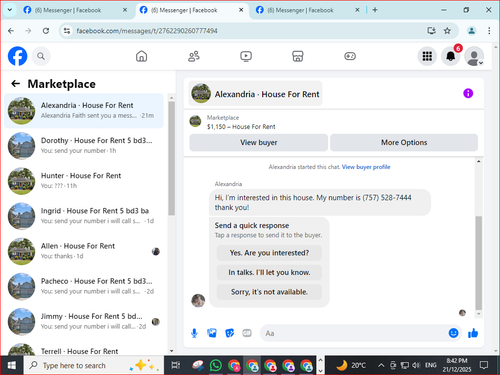
Task: Open Ingrid - House For Rent conversation
Action: 84,216
